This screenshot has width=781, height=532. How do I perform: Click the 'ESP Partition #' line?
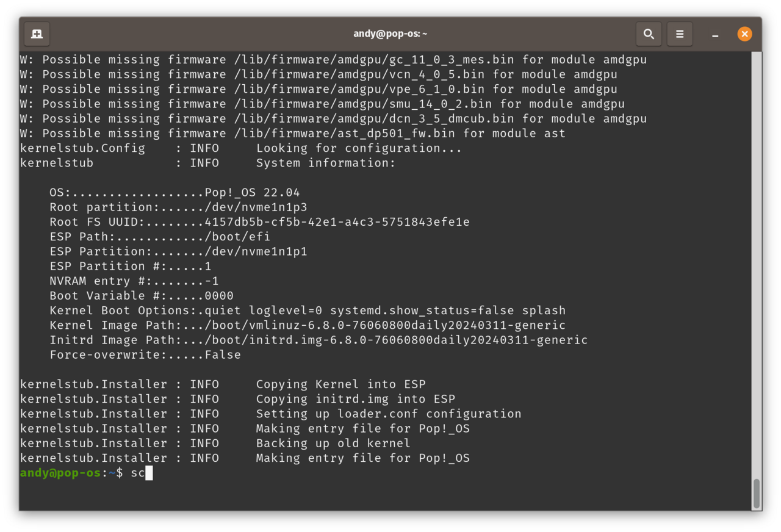click(131, 266)
